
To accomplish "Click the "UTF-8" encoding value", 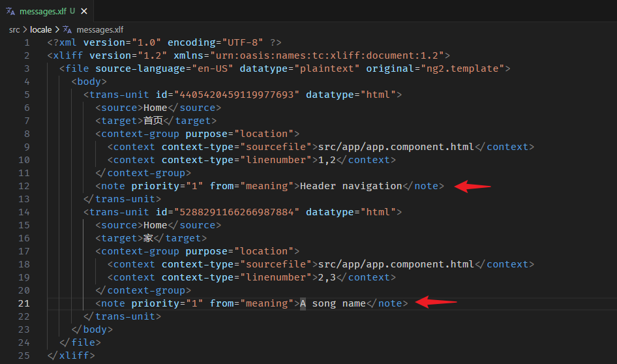I will (243, 42).
